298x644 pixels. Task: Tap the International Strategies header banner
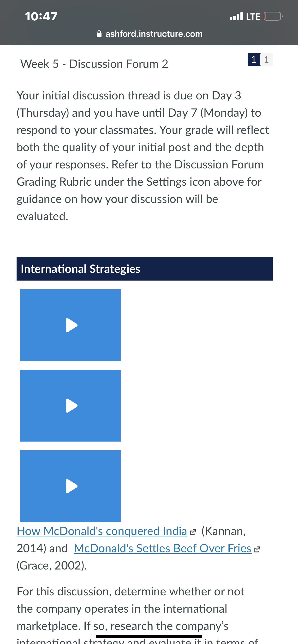pos(144,269)
